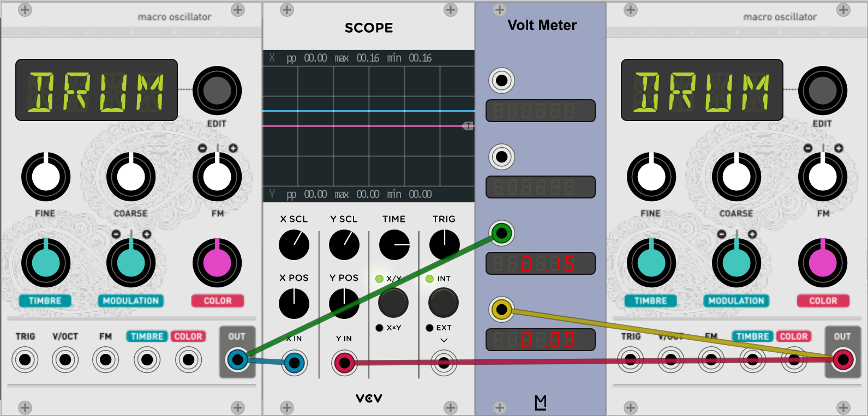Screen dimensions: 868x416
Task: Click the left oscillator V/OCT input jack
Action: tap(65, 360)
